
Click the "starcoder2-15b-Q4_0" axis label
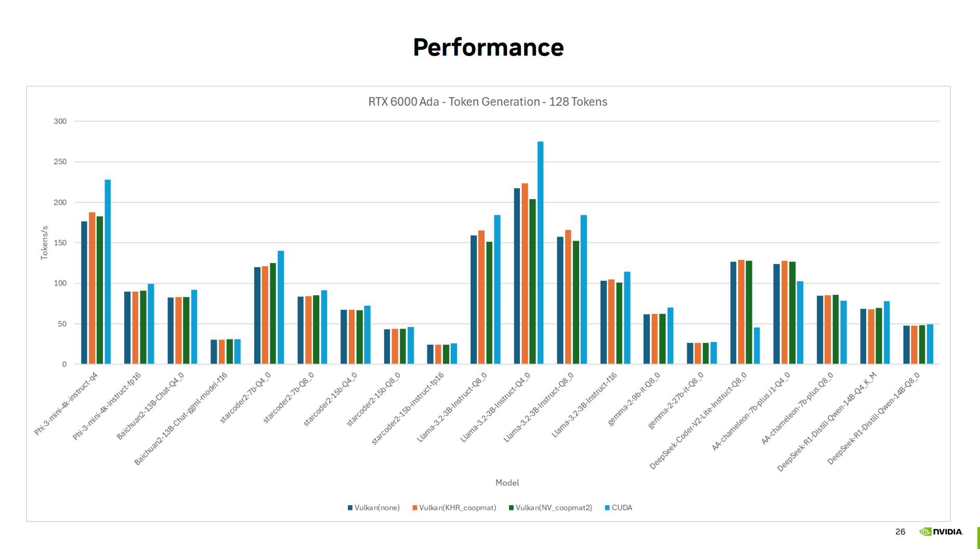(x=330, y=399)
